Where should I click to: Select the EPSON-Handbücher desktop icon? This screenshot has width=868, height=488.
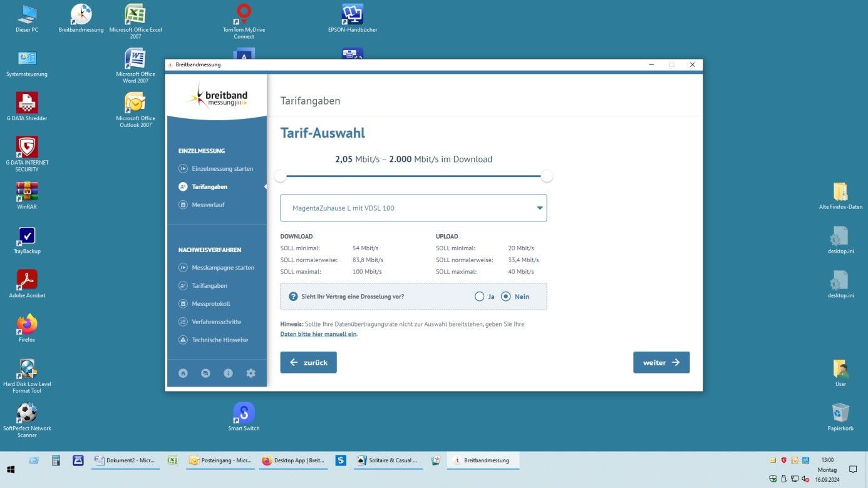click(353, 19)
